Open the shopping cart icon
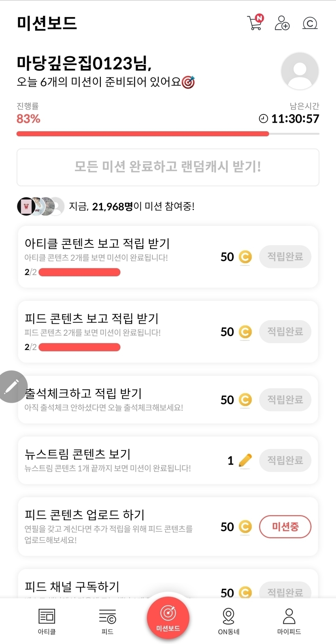Viewport: 336px width, 644px height. (255, 23)
